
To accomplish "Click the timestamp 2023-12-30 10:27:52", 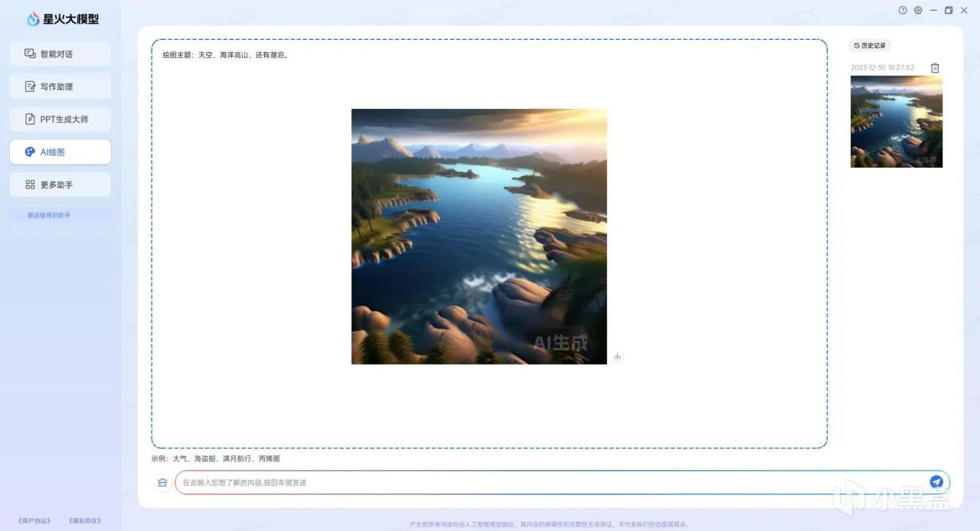I will pos(882,67).
